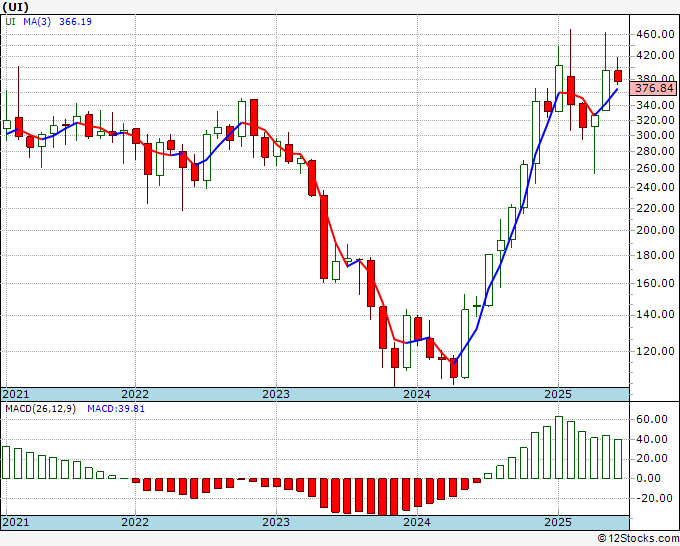Click 2025 on the MACD timeline
This screenshot has width=680, height=546.
pyautogui.click(x=558, y=522)
